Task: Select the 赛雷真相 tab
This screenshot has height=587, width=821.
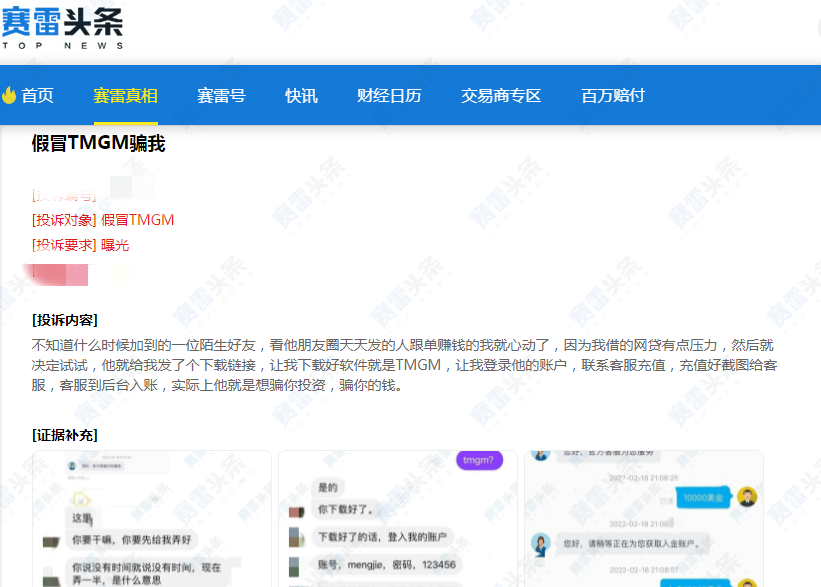Action: [x=126, y=96]
